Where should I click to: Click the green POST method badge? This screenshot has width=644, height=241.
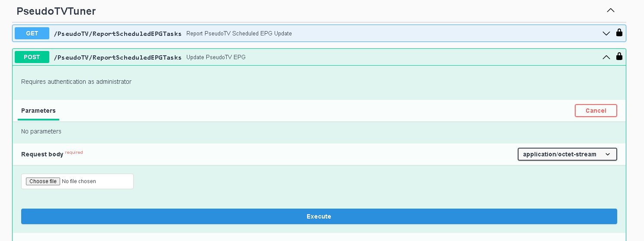click(32, 57)
